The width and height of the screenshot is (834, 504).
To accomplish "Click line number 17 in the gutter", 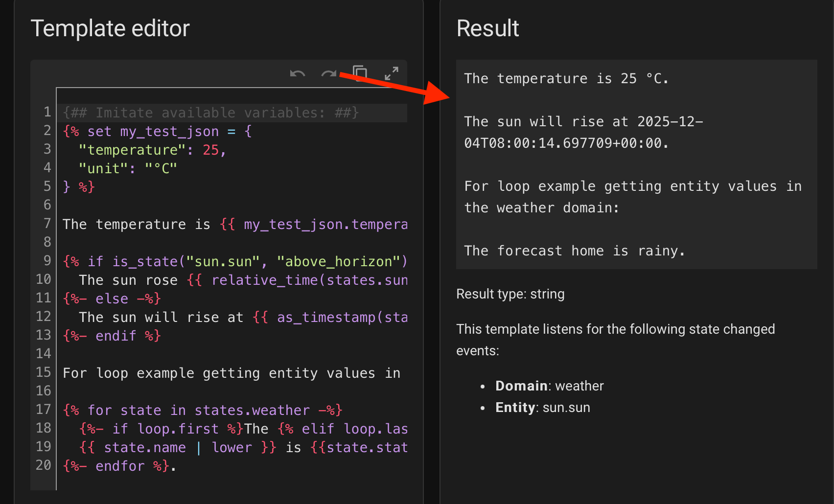I will [x=44, y=410].
